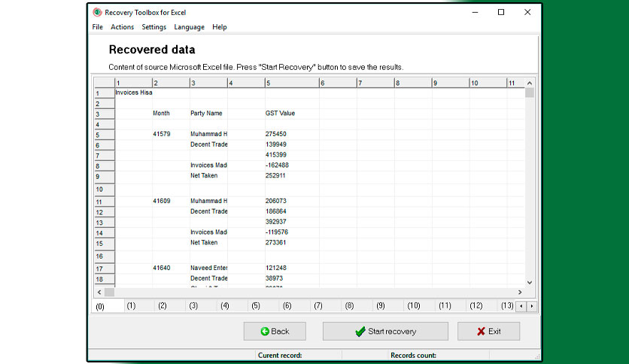Select the cell containing 139949
This screenshot has height=364, width=629.
pyautogui.click(x=292, y=144)
